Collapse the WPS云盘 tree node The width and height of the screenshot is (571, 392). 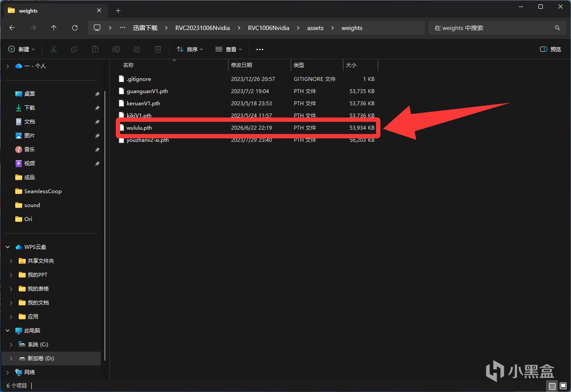(x=7, y=247)
